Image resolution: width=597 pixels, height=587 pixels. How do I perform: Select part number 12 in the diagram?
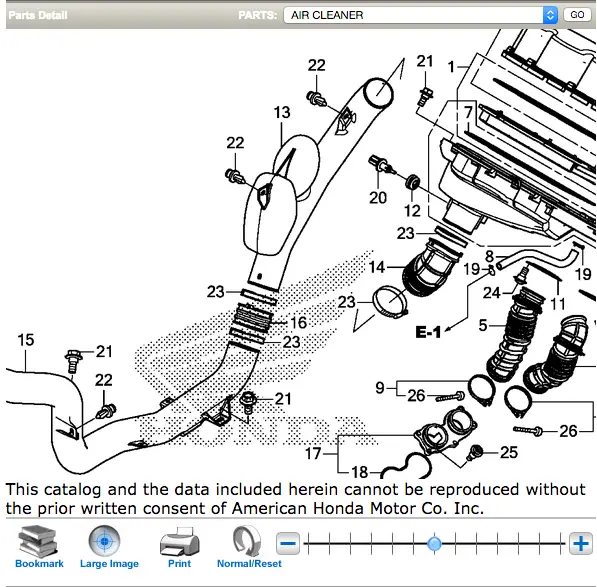click(412, 211)
